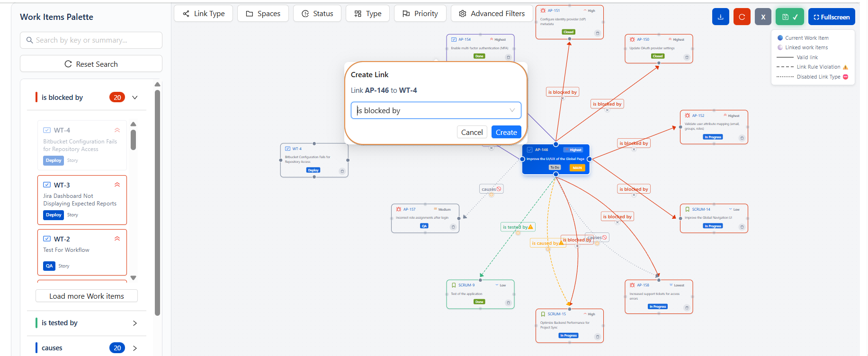The height and width of the screenshot is (356, 868).
Task: Click trash icon on SCRUM-9 node
Action: 508,303
